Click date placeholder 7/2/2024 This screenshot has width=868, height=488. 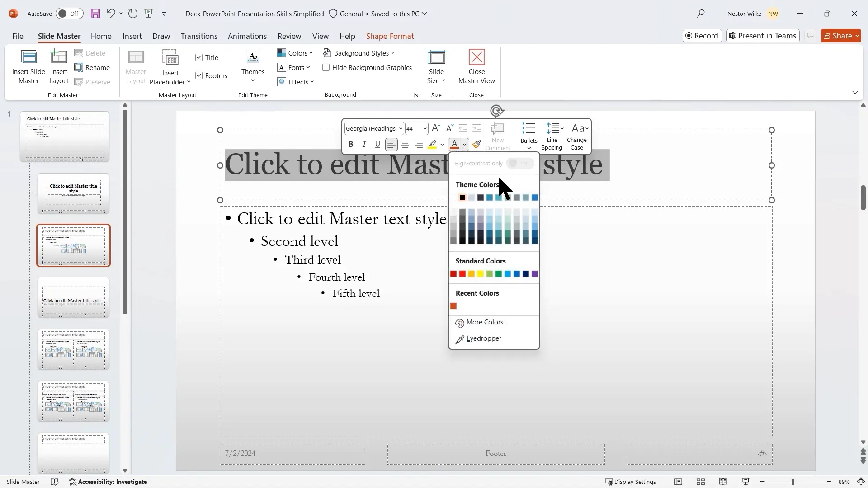click(x=292, y=454)
